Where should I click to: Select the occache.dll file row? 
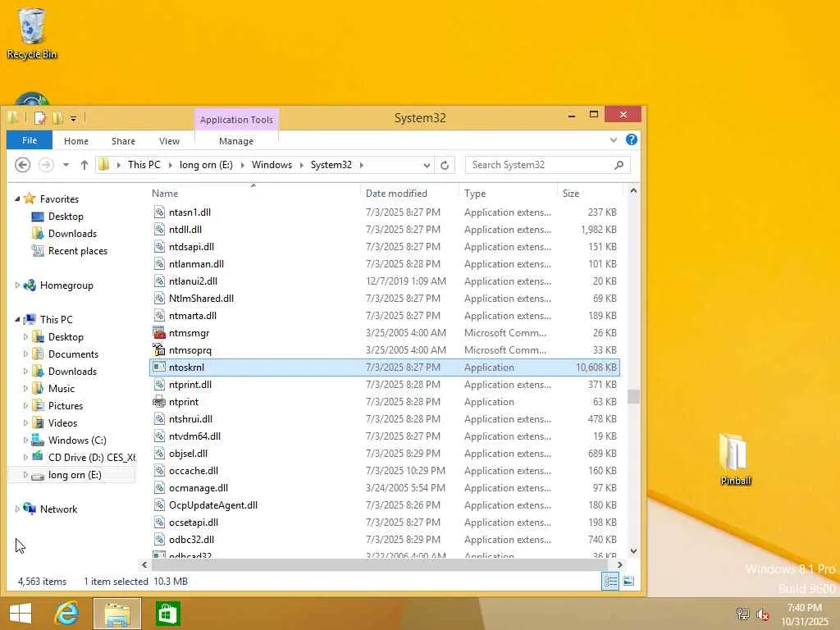click(x=384, y=471)
